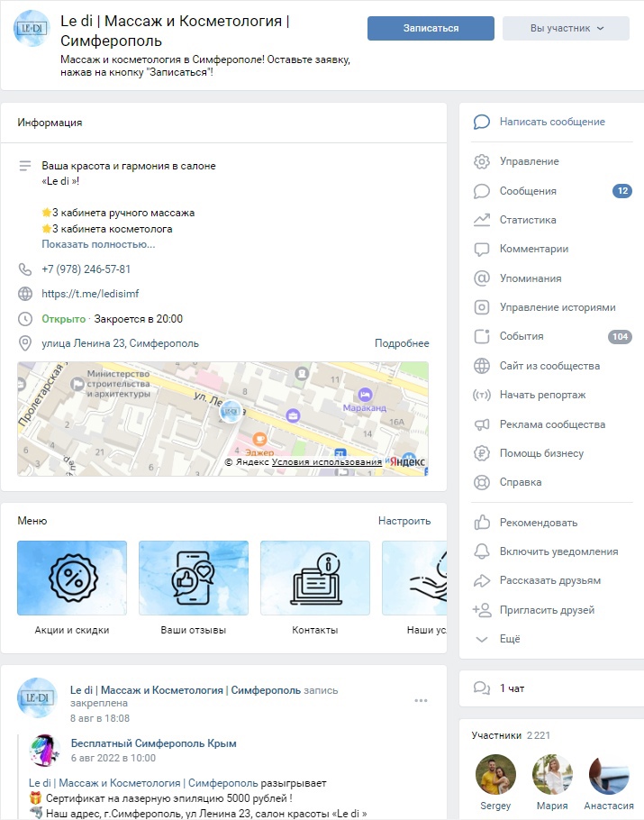Click the Le di logo marker on the map
This screenshot has width=644, height=820.
tap(231, 412)
